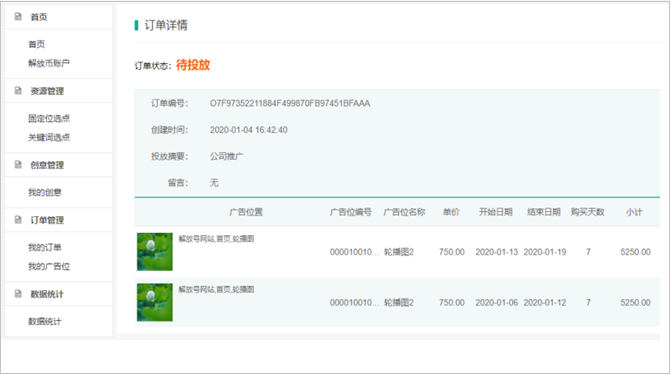Click subtotal 5250.00 in 2020-01-06 row
The width and height of the screenshot is (671, 375).
(635, 303)
